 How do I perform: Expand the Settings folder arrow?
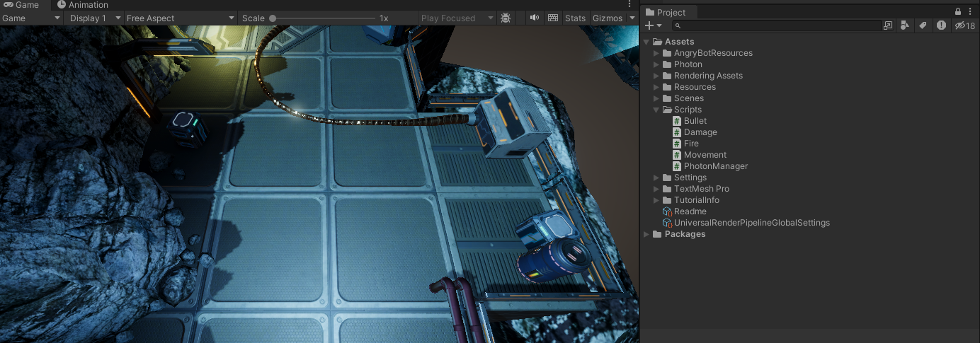[x=656, y=178]
